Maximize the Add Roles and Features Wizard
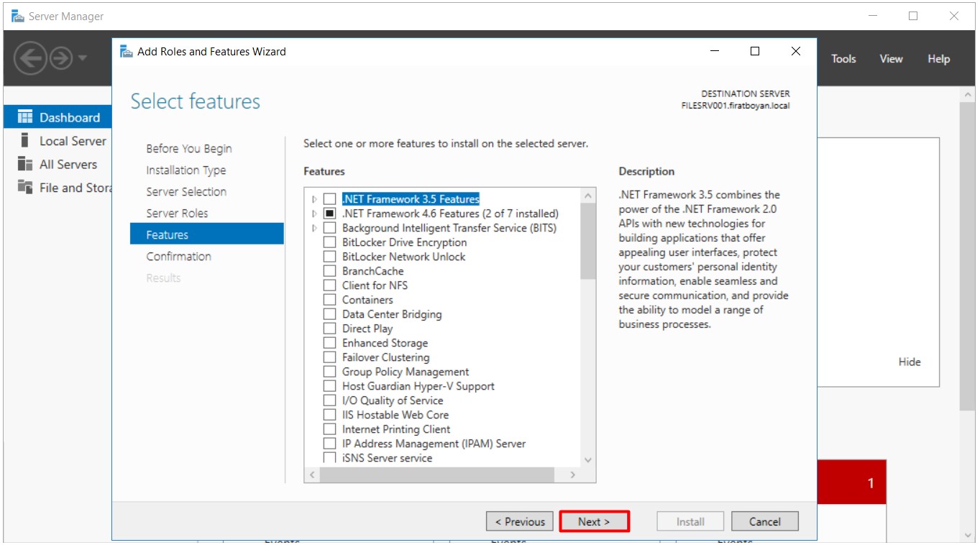Viewport: 980px width, 545px height. click(755, 51)
